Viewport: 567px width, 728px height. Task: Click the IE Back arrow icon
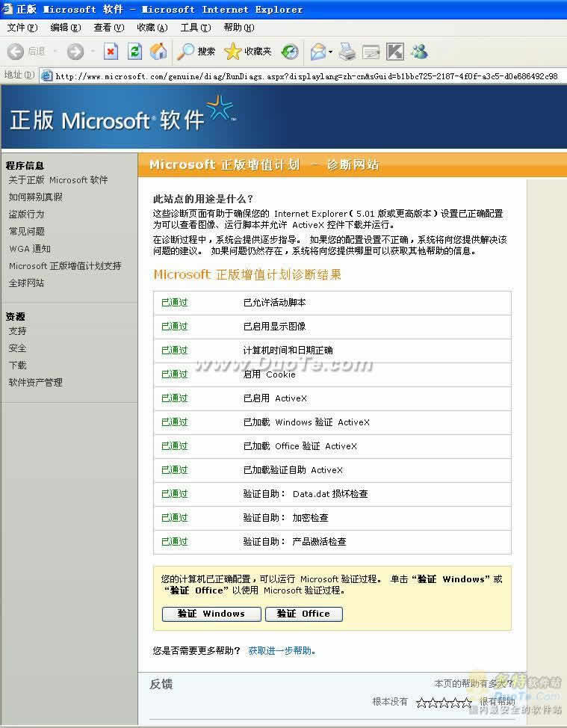point(15,52)
